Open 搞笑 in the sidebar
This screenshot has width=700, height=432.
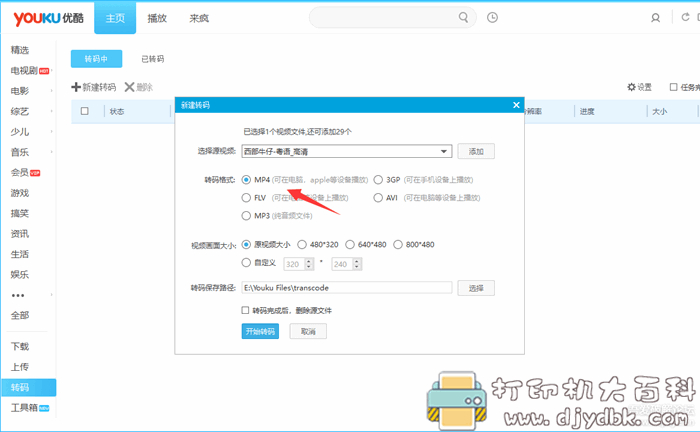click(x=20, y=213)
